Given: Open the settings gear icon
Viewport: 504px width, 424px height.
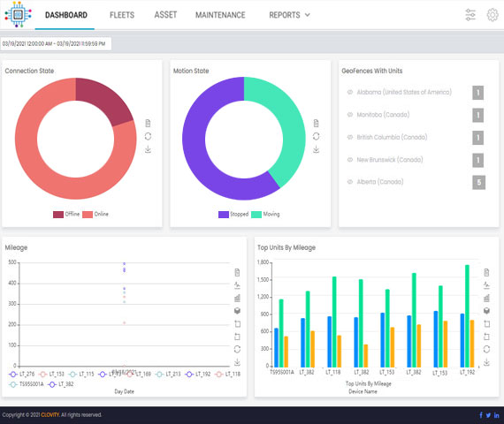Looking at the screenshot, I should click(493, 15).
